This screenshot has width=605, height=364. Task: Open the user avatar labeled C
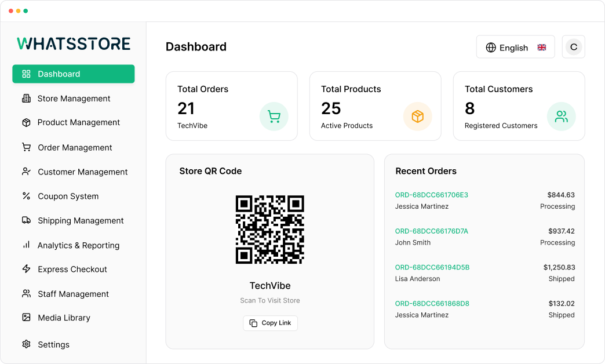[574, 47]
